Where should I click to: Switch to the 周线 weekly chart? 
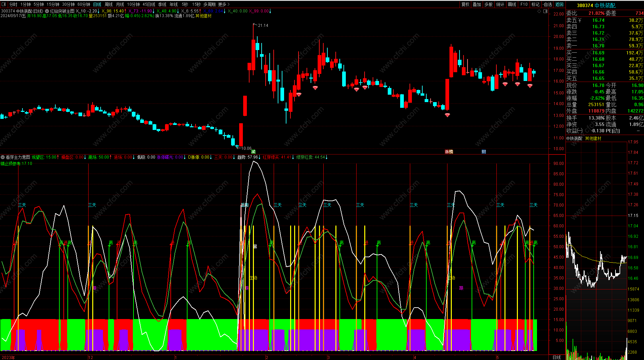pos(109,4)
